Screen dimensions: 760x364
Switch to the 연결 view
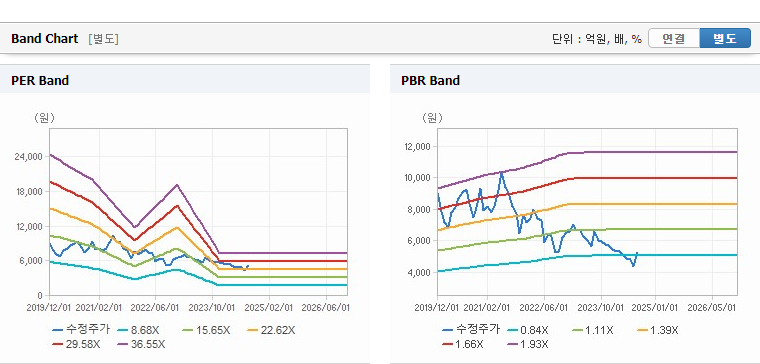coord(674,38)
